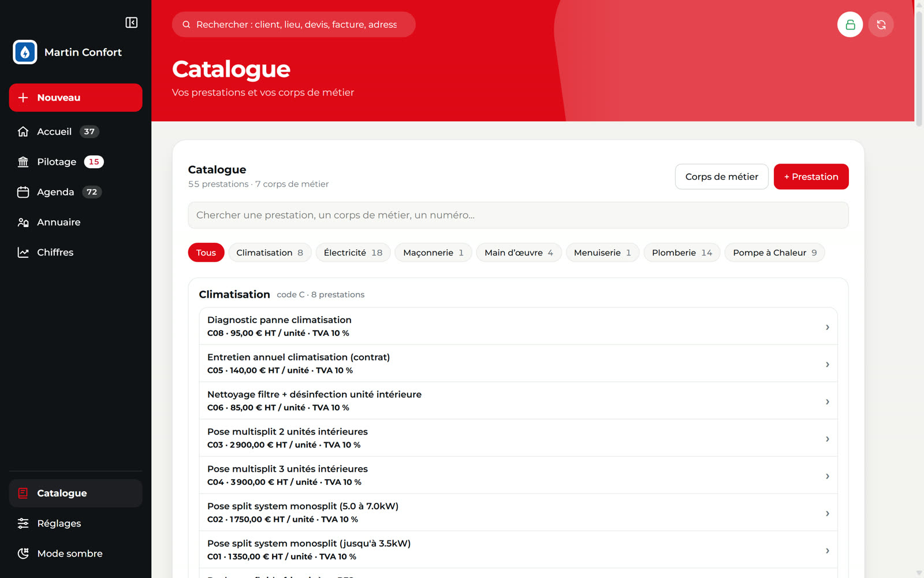
Task: Open Pilotage via the bank icon
Action: click(23, 162)
